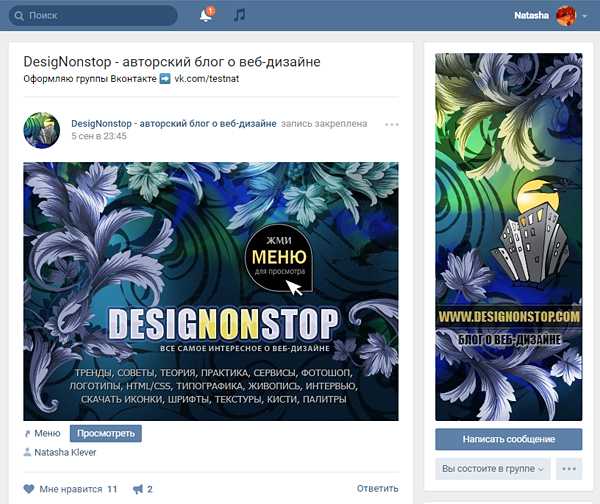Focus the Поиск search field
600x504 pixels.
pyautogui.click(x=93, y=16)
